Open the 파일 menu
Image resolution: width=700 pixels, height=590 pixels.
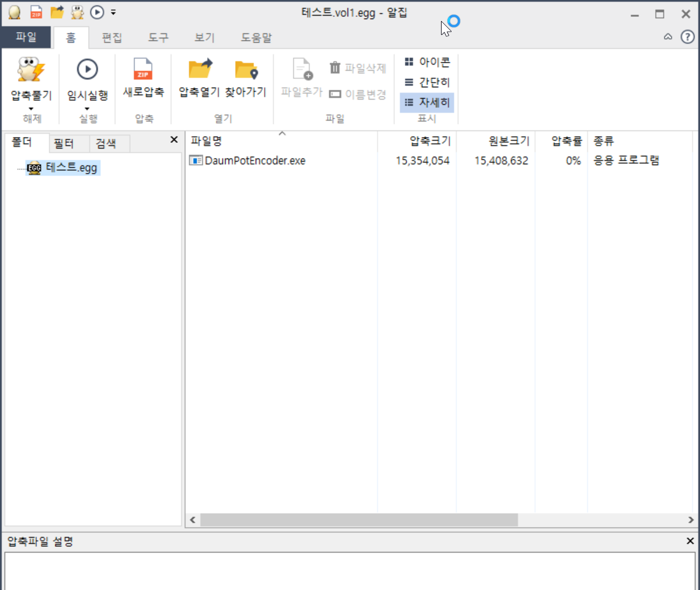[26, 37]
